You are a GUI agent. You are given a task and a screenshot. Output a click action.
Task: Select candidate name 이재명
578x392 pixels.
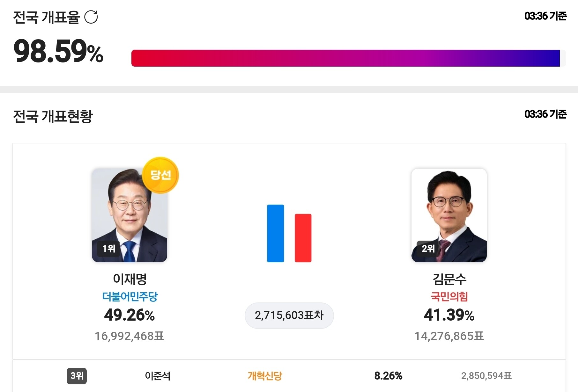130,279
